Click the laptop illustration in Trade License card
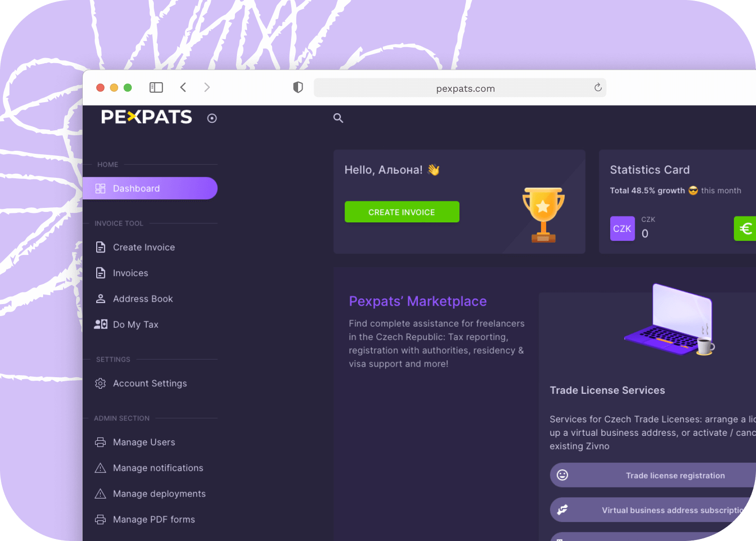This screenshot has height=541, width=756. (x=669, y=320)
